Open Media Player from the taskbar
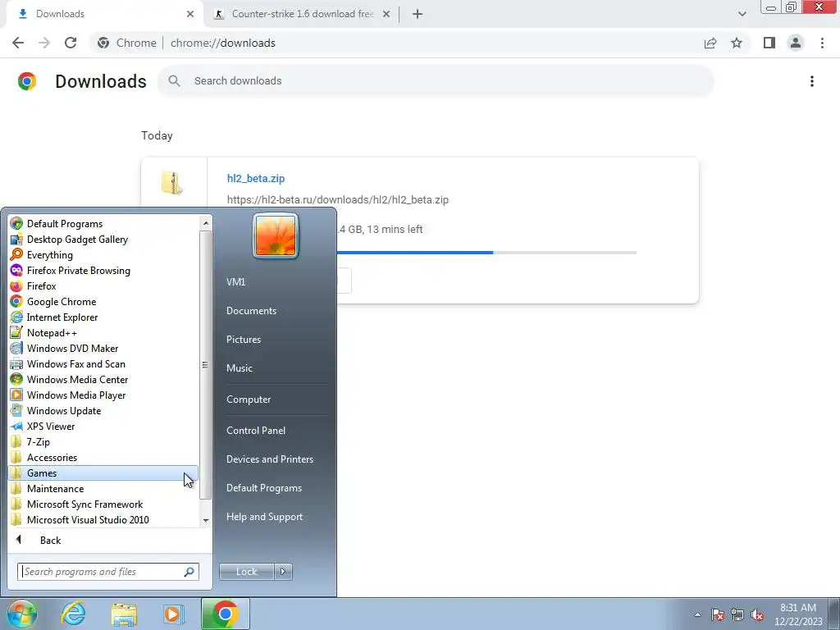Screen dimensions: 840x630 click(173, 614)
